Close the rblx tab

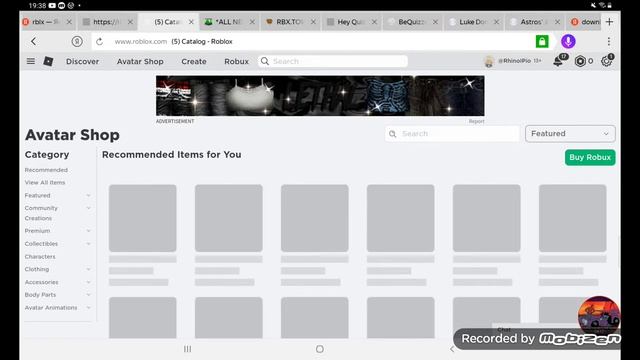click(69, 22)
